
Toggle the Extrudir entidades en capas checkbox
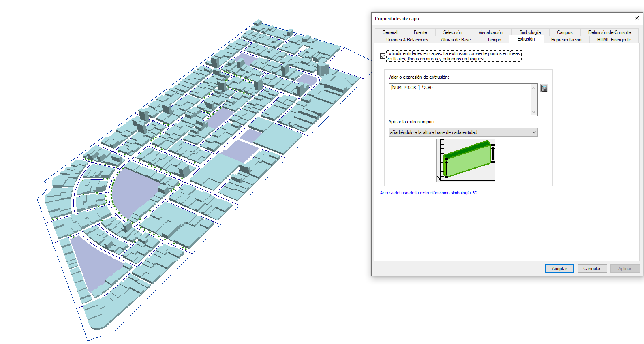[383, 56]
